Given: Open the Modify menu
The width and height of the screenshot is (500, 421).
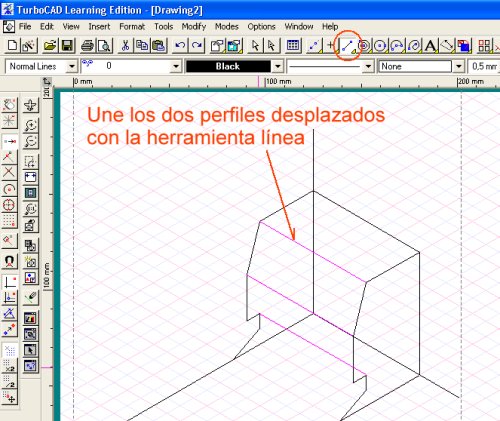Looking at the screenshot, I should [194, 26].
